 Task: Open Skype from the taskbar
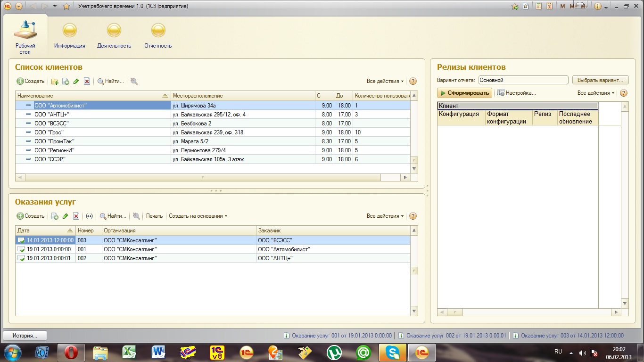coord(393,352)
